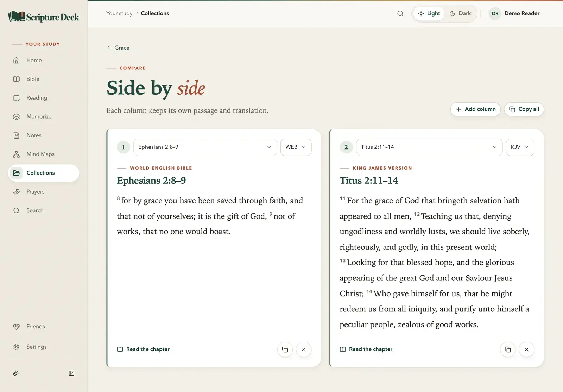563x392 pixels.
Task: Click the Your study breadcrumb
Action: pos(119,13)
